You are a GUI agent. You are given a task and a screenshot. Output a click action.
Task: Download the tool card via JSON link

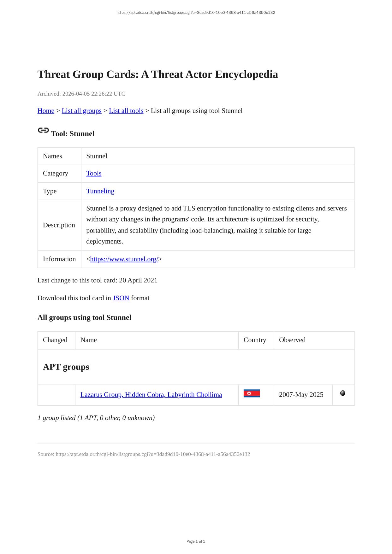pyautogui.click(x=121, y=298)
